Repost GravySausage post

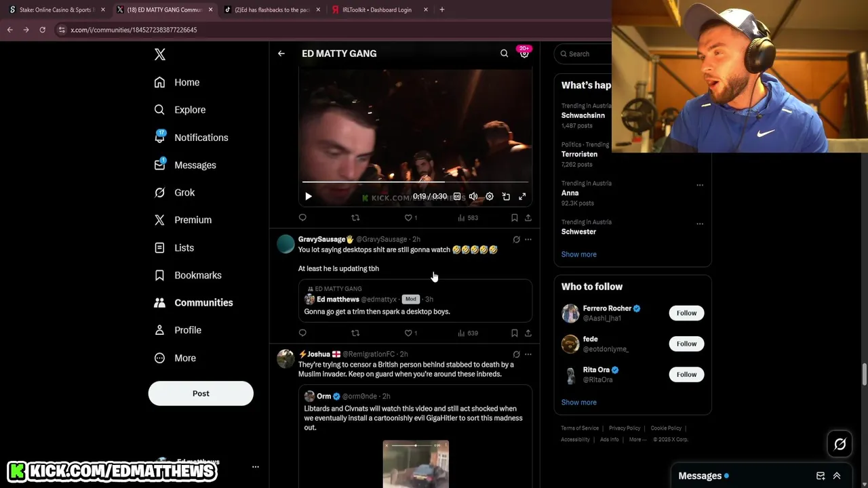(x=355, y=333)
